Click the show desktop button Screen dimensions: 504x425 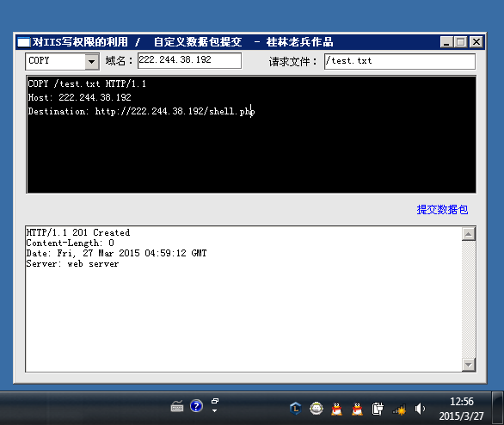tap(498, 409)
